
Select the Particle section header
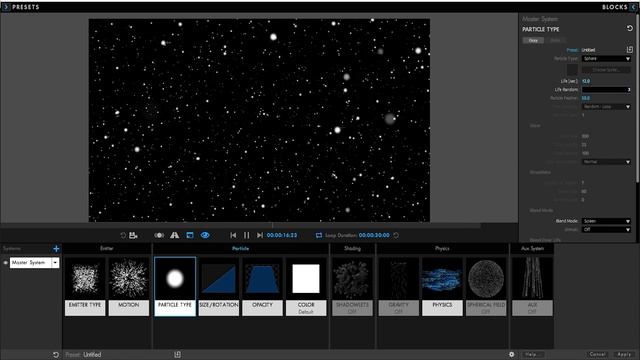240,248
